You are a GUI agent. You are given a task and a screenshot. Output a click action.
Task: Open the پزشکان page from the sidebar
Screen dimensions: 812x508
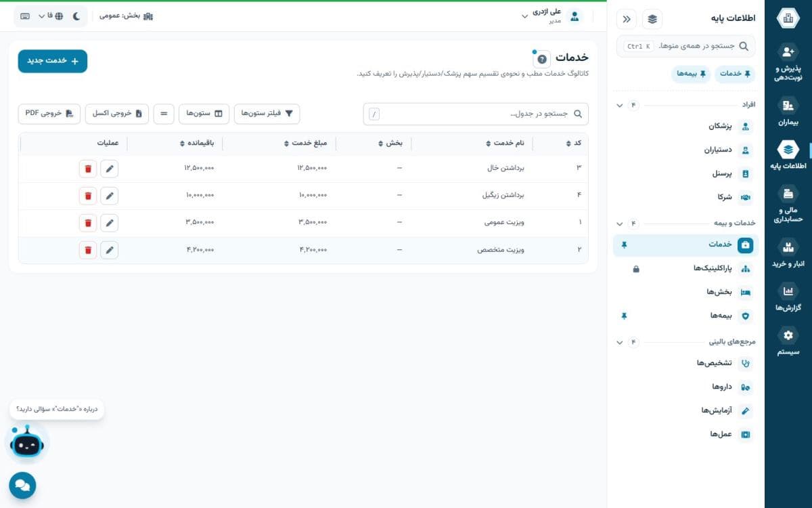685,126
